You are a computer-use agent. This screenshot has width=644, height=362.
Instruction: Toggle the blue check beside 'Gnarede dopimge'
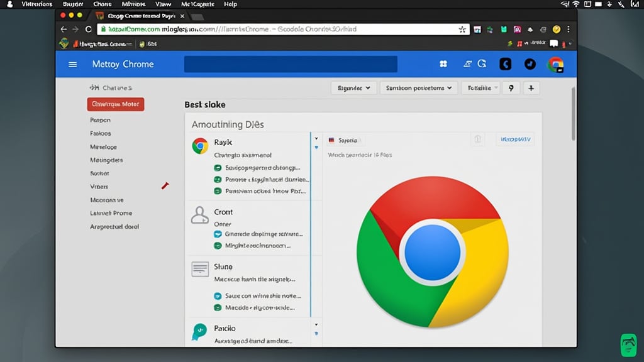(218, 234)
